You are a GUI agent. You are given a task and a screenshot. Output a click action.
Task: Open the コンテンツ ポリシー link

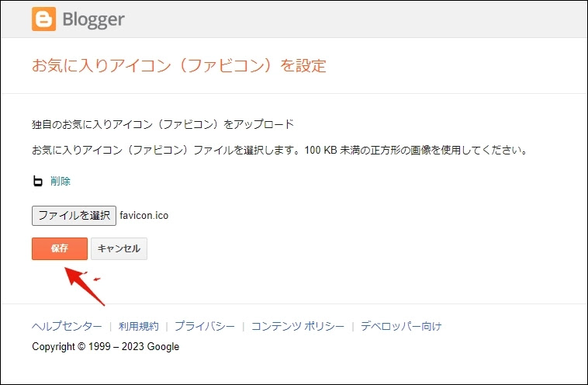pyautogui.click(x=298, y=326)
